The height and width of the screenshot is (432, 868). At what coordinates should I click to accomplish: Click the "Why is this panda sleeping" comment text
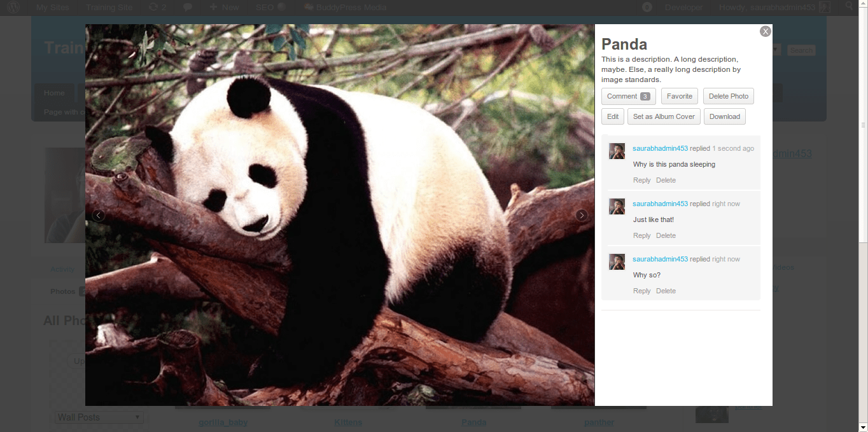tap(674, 164)
